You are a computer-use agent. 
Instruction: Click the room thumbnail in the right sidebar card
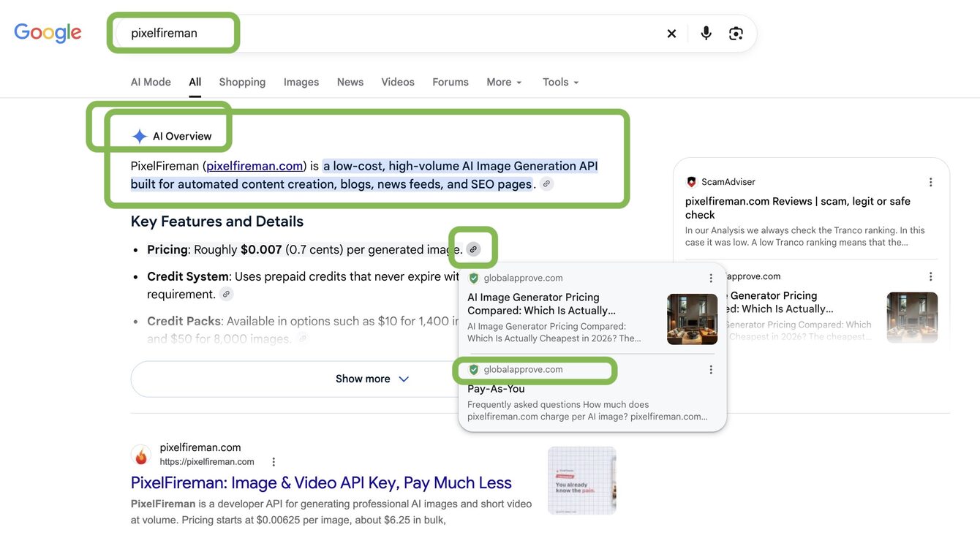coord(912,317)
